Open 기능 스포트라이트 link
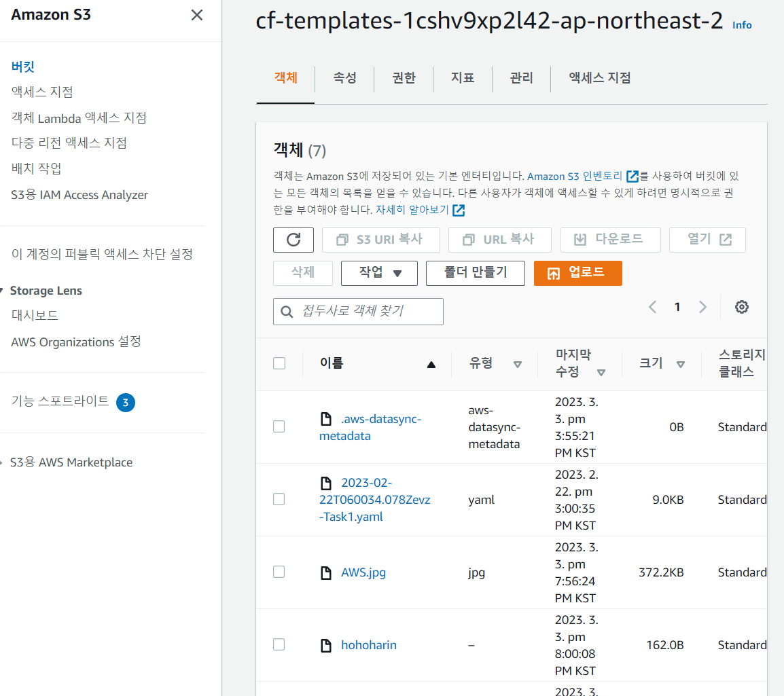Screen dimensions: 784x696 point(60,401)
